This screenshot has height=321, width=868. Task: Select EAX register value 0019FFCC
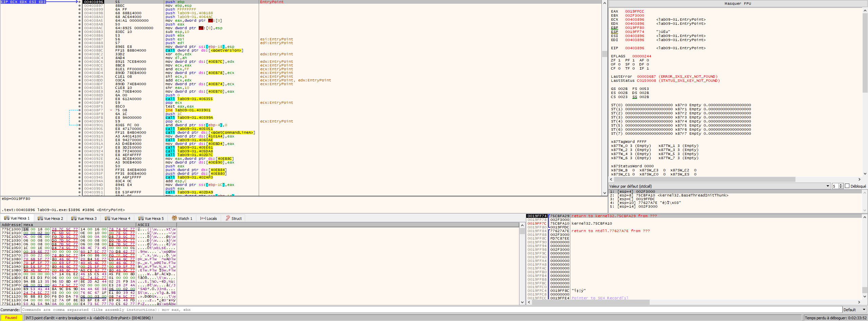click(x=634, y=11)
